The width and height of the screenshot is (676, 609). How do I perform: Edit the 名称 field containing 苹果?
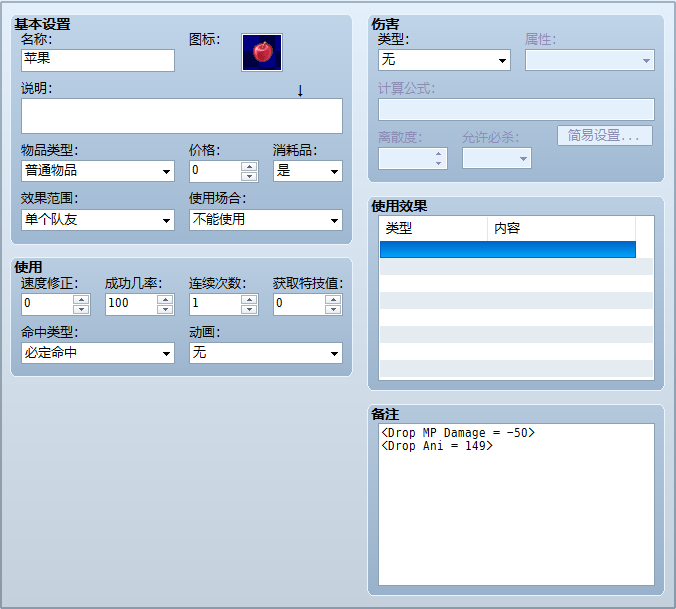[x=98, y=60]
